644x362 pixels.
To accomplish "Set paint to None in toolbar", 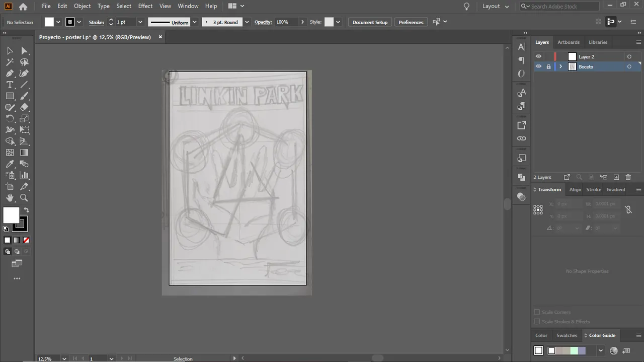I will tap(26, 240).
